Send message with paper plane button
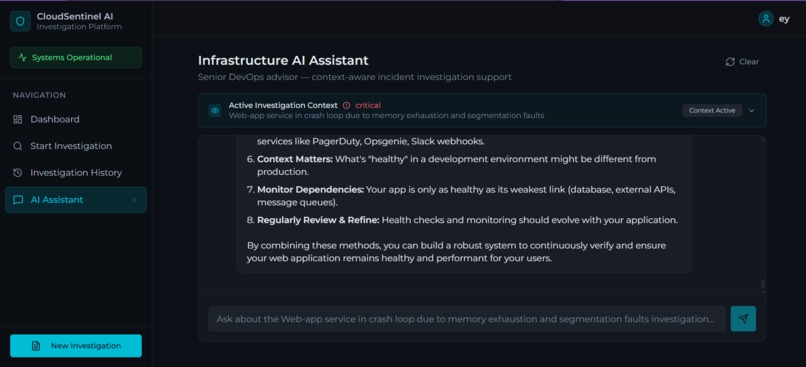This screenshot has width=806, height=367. (743, 319)
